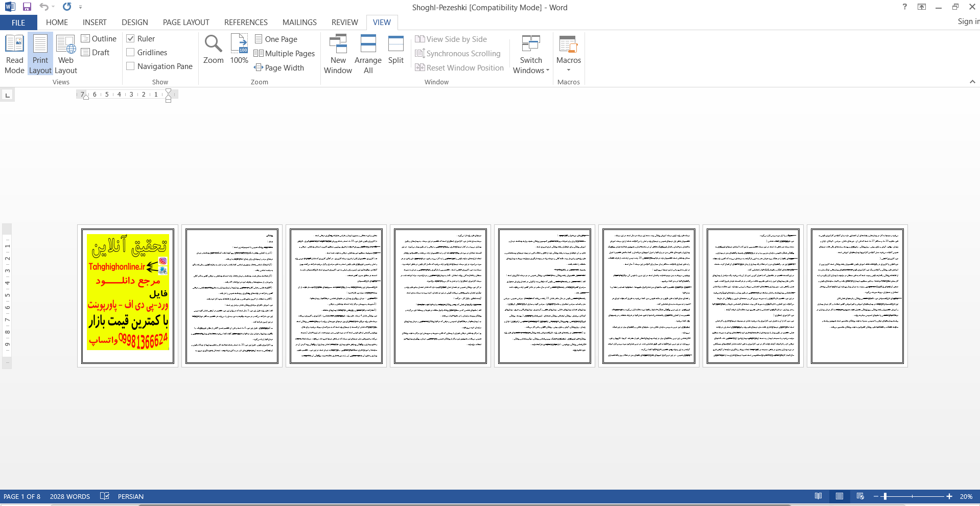Screen dimensions: 980x506
Task: Click the second page of the document
Action: [x=232, y=296]
